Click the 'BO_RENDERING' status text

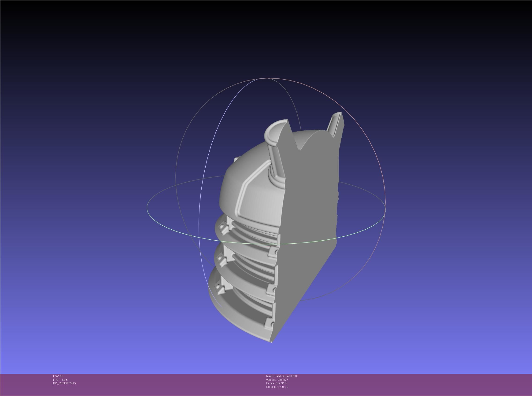[x=65, y=383]
